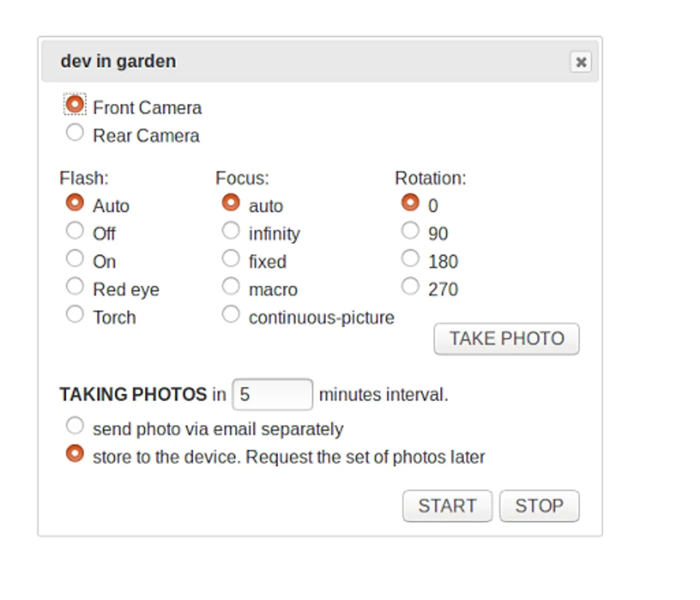Set rotation to 90 degrees
The image size is (700, 600).
411,231
